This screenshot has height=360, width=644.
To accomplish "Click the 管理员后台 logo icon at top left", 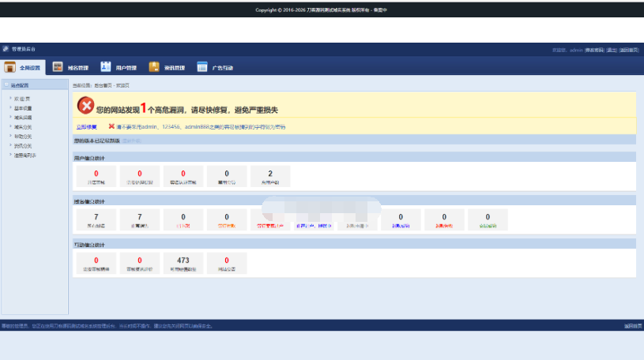I will (5, 50).
